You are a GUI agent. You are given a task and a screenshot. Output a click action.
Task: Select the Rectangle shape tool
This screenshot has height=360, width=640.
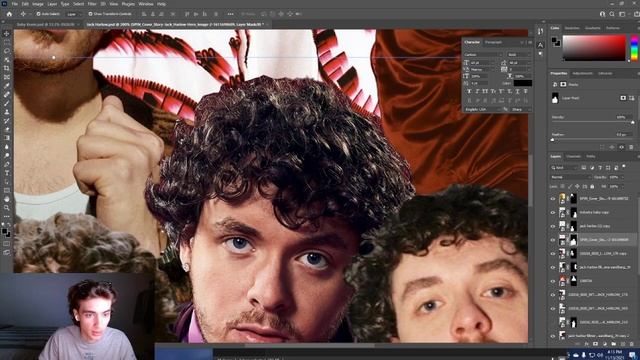(7, 190)
